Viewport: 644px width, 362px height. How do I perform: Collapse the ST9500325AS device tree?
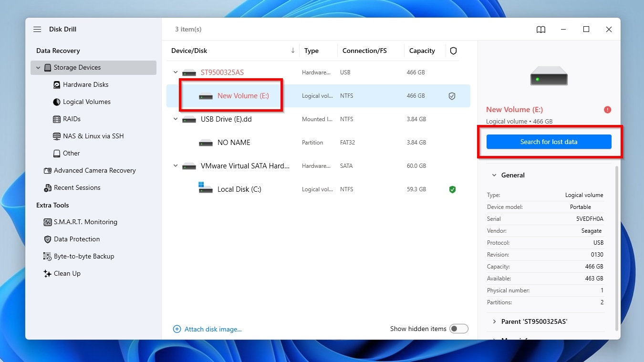tap(176, 72)
